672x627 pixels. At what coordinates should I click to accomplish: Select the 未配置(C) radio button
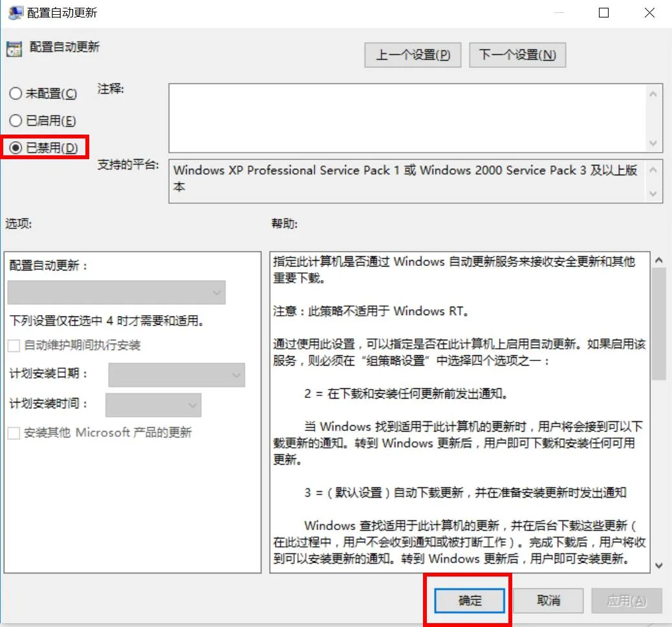point(14,93)
